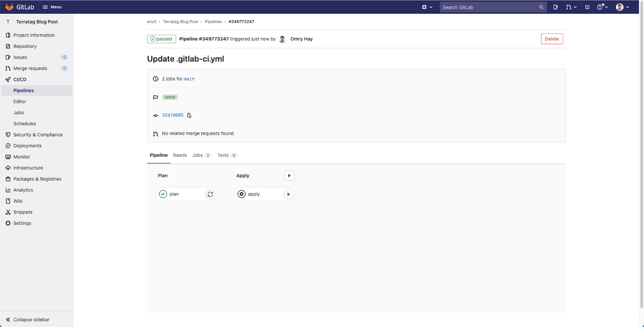Open Terratag Blog Post breadcrumb
This screenshot has width=644, height=327.
[x=180, y=22]
